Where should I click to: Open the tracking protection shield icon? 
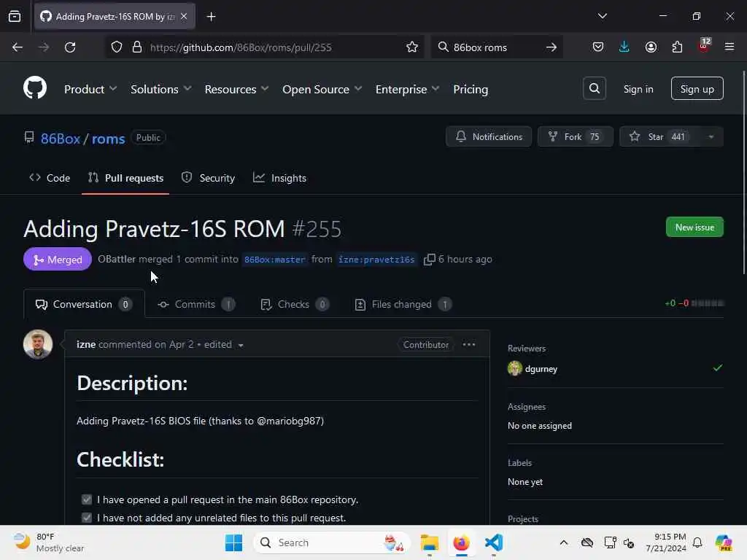point(117,47)
